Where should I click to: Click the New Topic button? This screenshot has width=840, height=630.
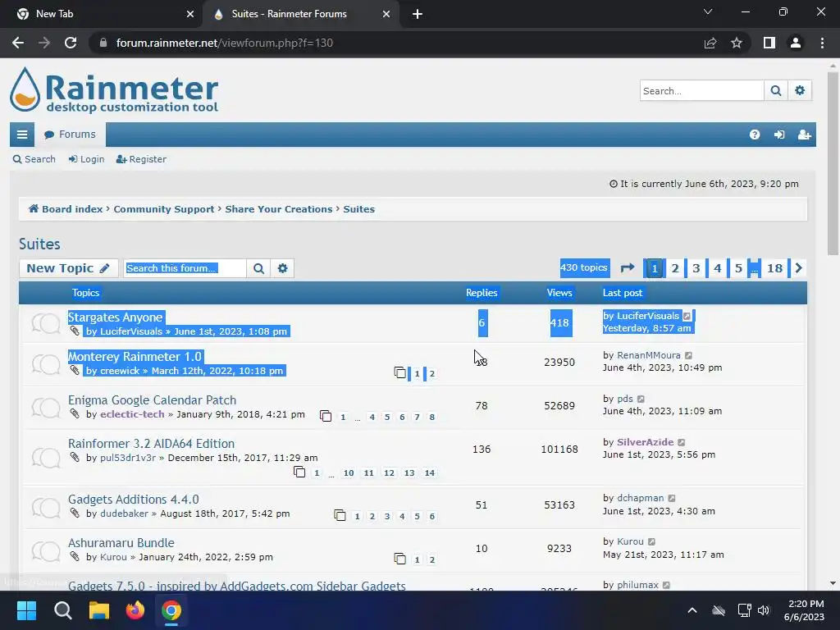[x=69, y=268]
